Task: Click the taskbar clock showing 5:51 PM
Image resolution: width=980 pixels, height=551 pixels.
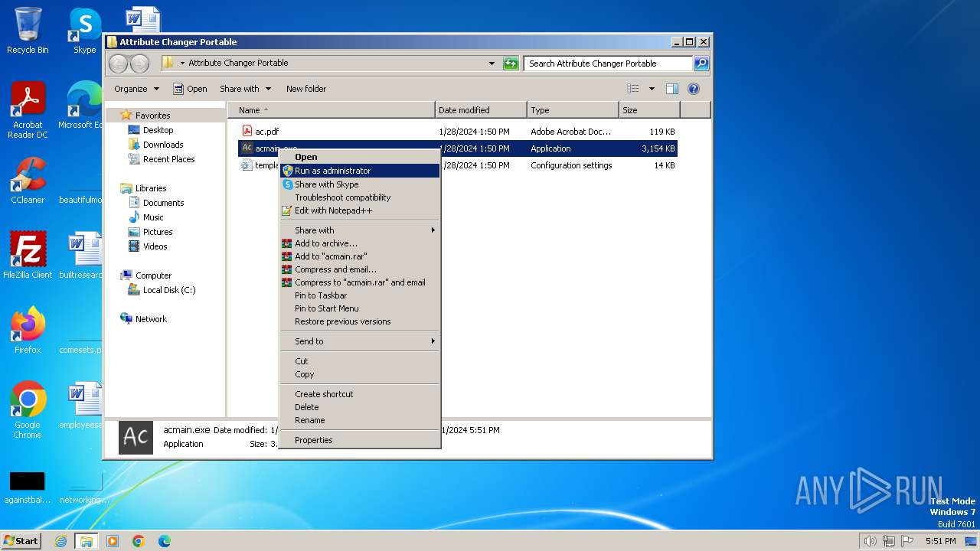Action: [x=940, y=541]
